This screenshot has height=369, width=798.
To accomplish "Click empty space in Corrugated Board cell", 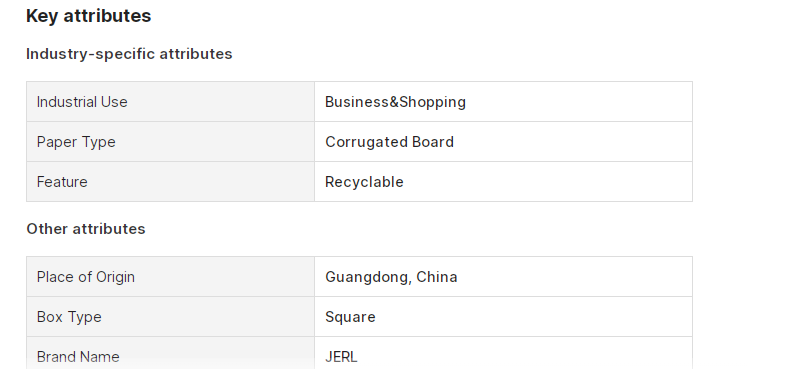I will point(573,142).
